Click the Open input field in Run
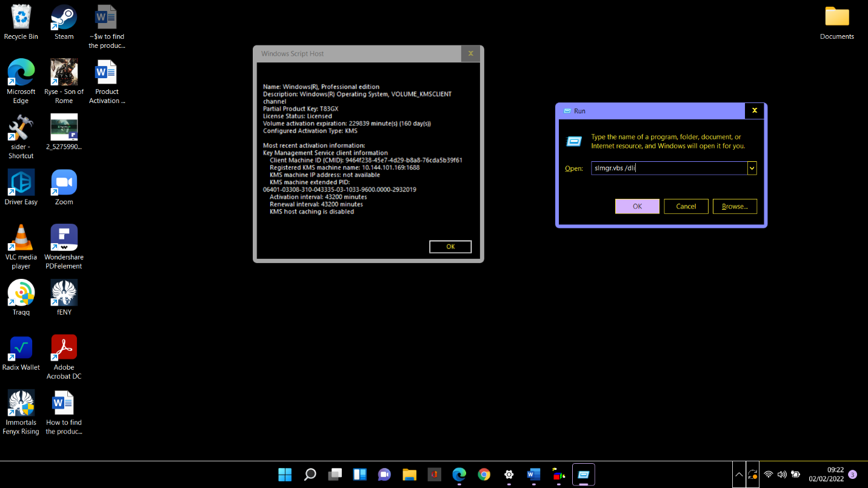868x488 pixels. [667, 168]
